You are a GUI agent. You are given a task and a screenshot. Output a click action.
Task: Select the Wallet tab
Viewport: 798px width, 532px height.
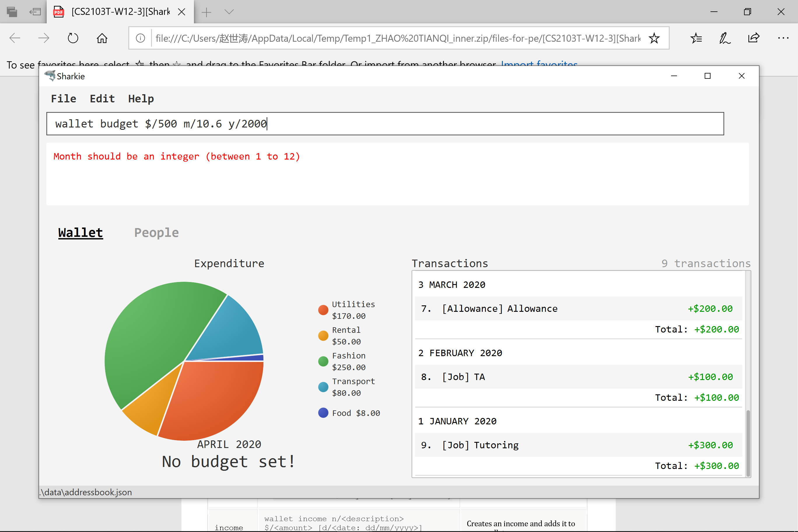(80, 233)
